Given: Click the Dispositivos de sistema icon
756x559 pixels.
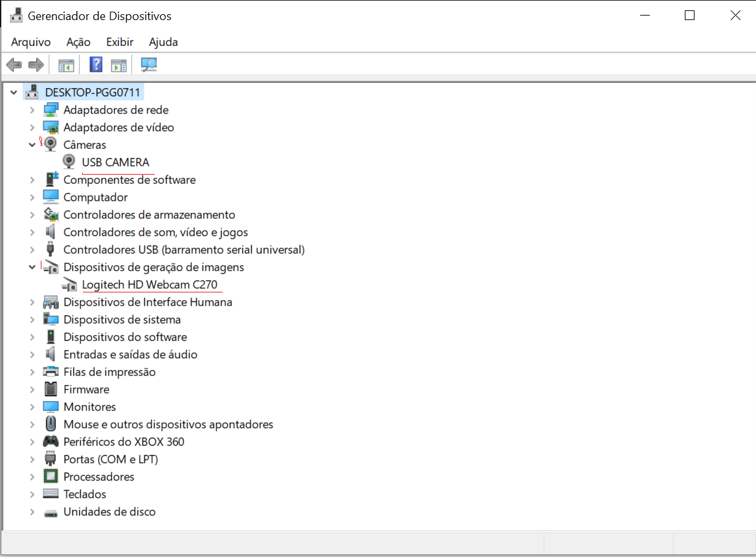Looking at the screenshot, I should tap(50, 319).
